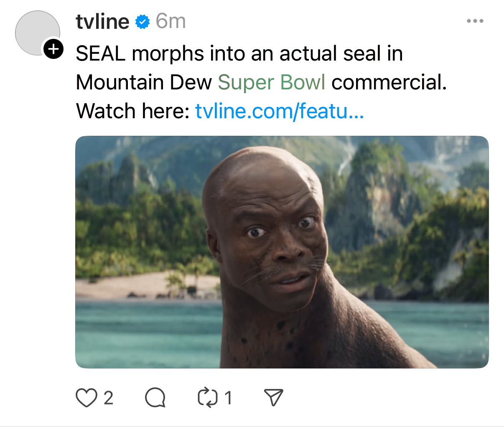Open the seal commercial image preview
The image size is (504, 437).
point(282,252)
